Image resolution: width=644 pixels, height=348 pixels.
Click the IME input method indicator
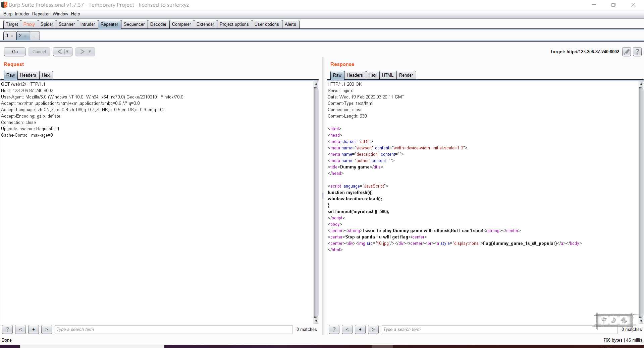(x=614, y=320)
